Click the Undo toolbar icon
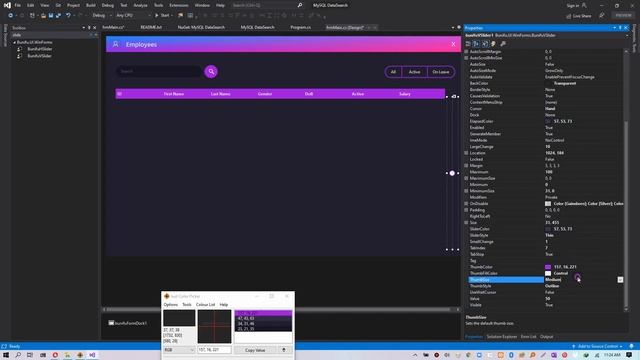The height and width of the screenshot is (360, 640). [68, 16]
